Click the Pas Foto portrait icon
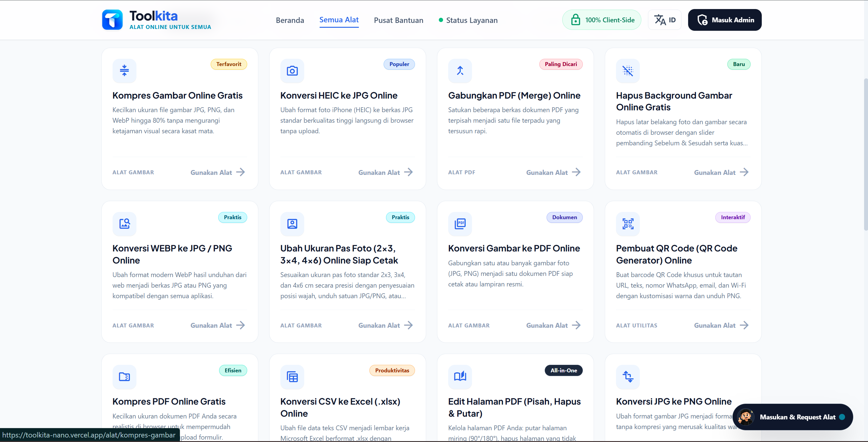868x442 pixels. tap(292, 224)
